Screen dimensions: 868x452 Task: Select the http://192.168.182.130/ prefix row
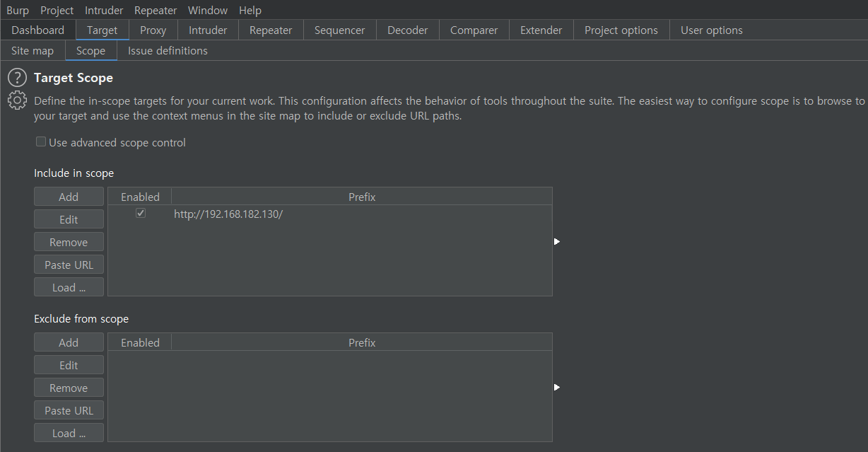pos(330,214)
